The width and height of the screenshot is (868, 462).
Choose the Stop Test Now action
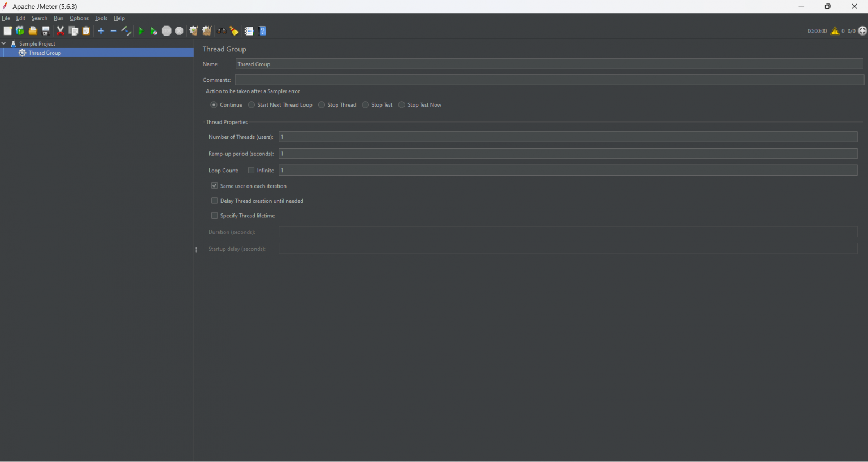(x=401, y=104)
